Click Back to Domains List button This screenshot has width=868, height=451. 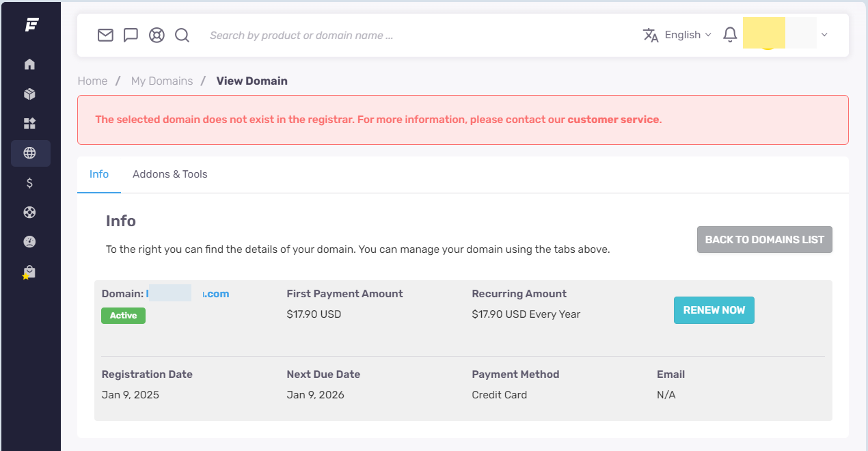click(764, 240)
